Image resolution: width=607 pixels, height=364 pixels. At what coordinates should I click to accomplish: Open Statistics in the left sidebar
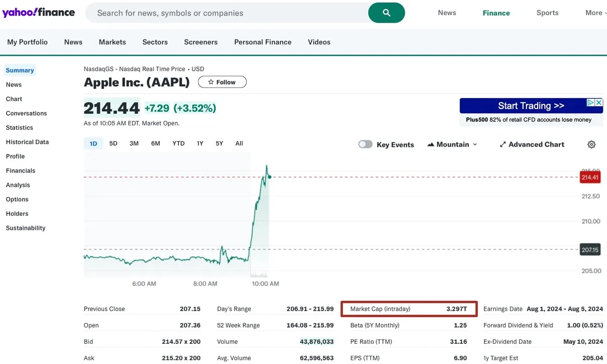coord(19,128)
